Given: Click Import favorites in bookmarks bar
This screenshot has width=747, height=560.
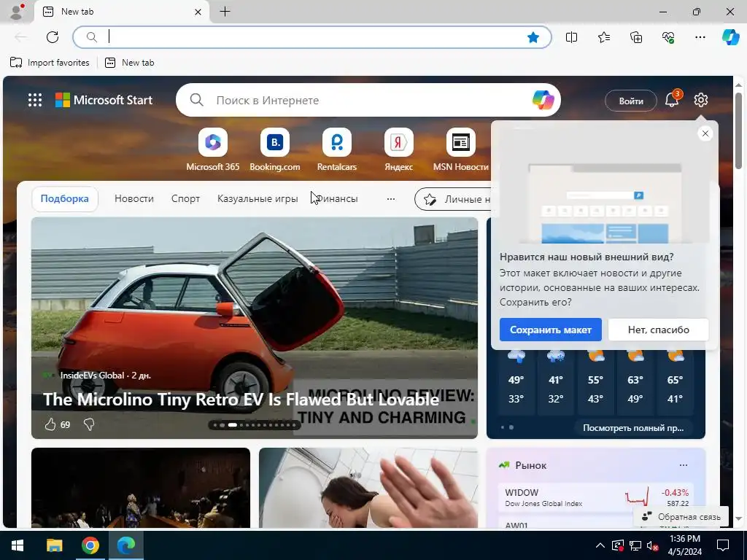Looking at the screenshot, I should coord(50,63).
